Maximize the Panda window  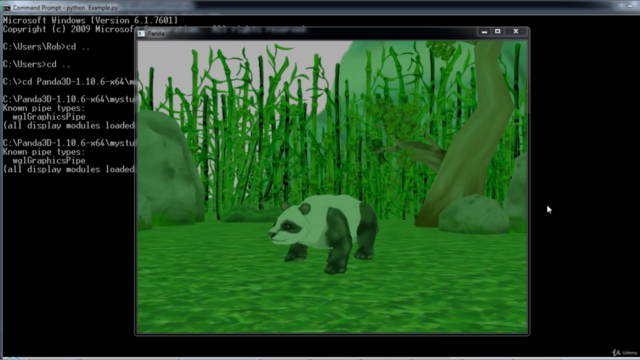coord(498,31)
